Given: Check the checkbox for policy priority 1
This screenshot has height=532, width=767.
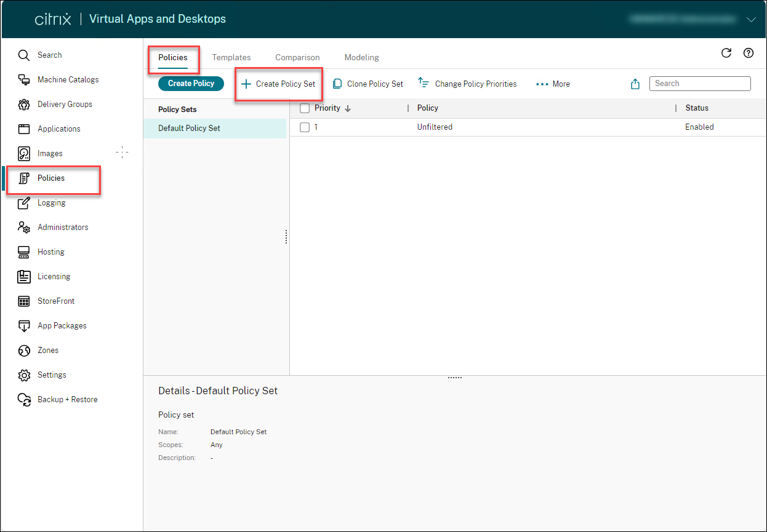Looking at the screenshot, I should (x=305, y=127).
